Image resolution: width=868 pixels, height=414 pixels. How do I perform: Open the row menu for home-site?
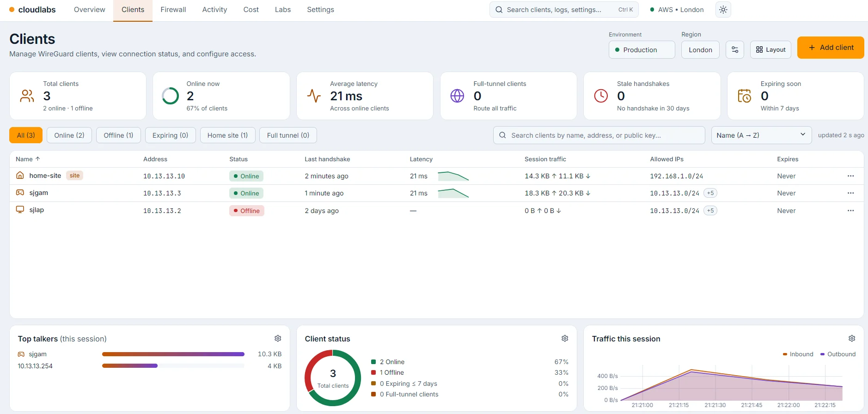[x=850, y=176]
